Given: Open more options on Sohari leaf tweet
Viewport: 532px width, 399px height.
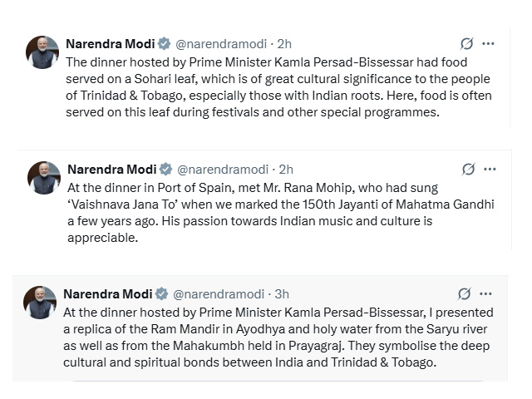Looking at the screenshot, I should tap(488, 43).
